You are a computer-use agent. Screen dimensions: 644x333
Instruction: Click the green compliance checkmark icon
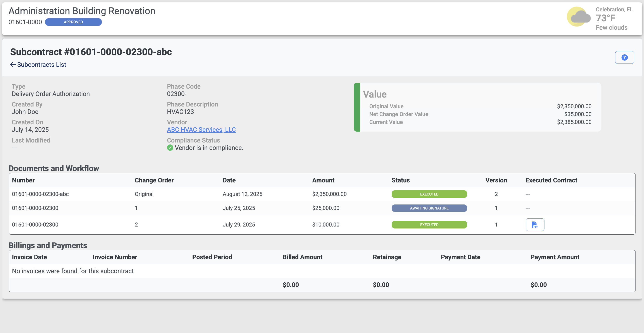[170, 148]
